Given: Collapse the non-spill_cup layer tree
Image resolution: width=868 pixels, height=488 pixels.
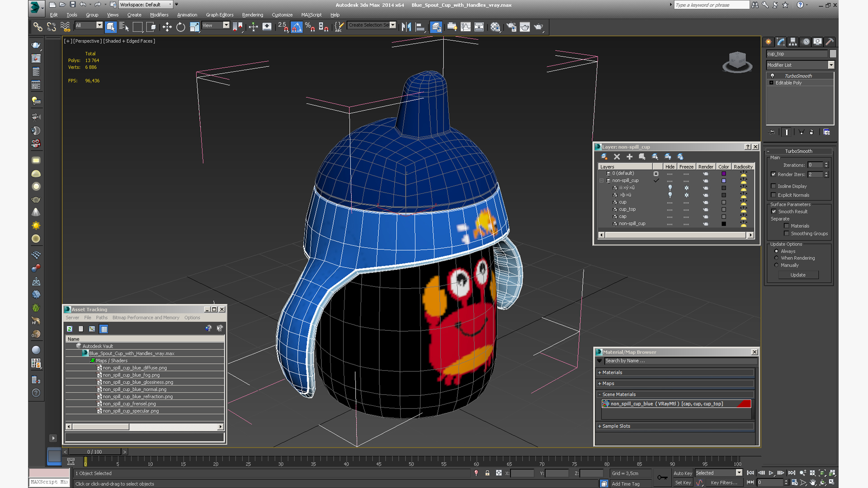Looking at the screenshot, I should coord(602,181).
